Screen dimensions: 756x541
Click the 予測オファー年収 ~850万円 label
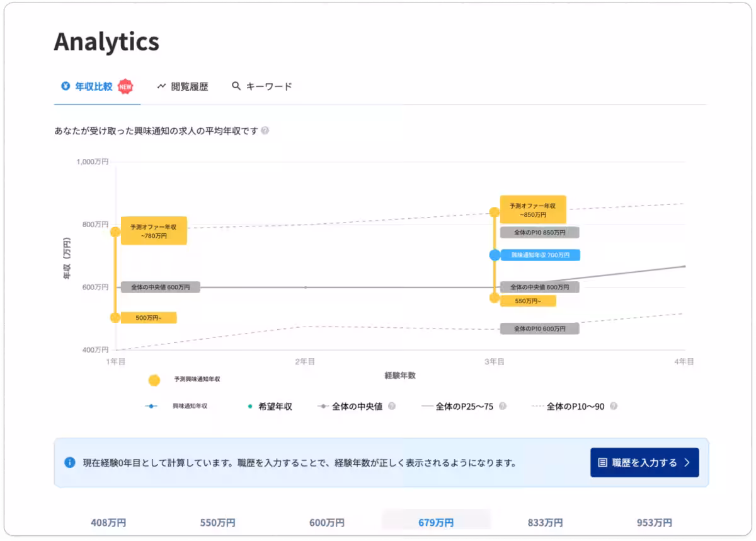532,210
